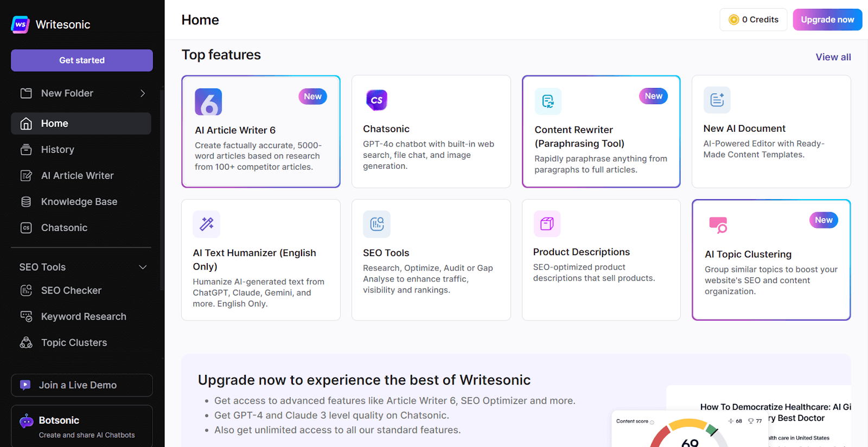Screen dimensions: 868x447
Task: Click the Writesonic logo icon
Action: (x=20, y=24)
